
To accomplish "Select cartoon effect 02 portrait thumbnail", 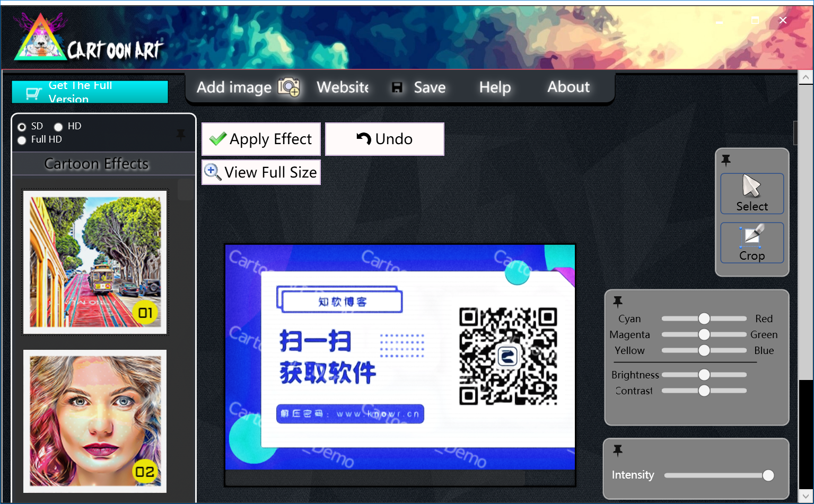I will coord(95,421).
